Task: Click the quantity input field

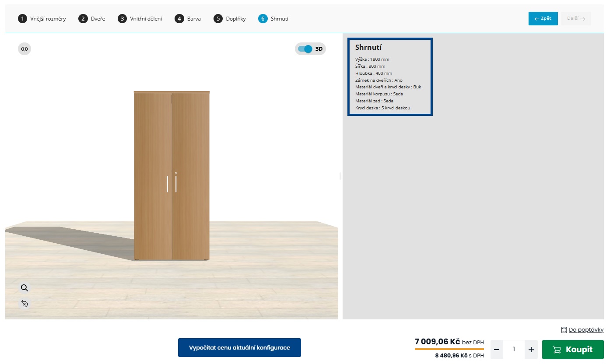Action: coord(514,350)
